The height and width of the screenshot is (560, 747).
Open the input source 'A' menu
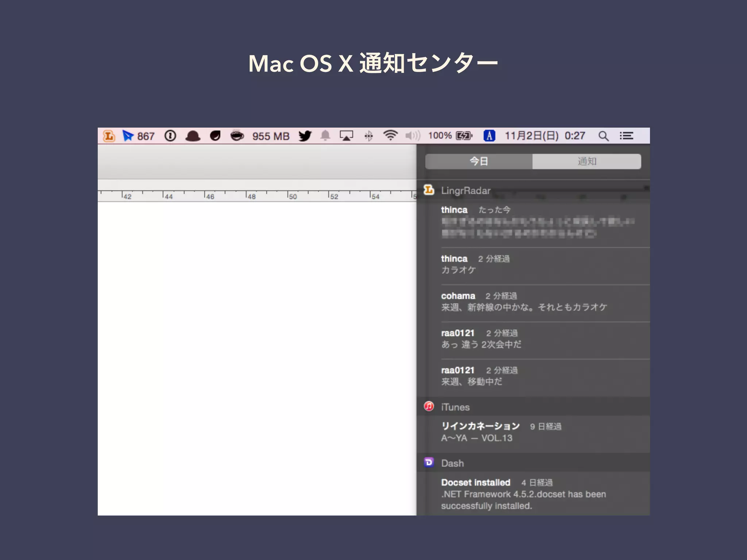pos(489,136)
